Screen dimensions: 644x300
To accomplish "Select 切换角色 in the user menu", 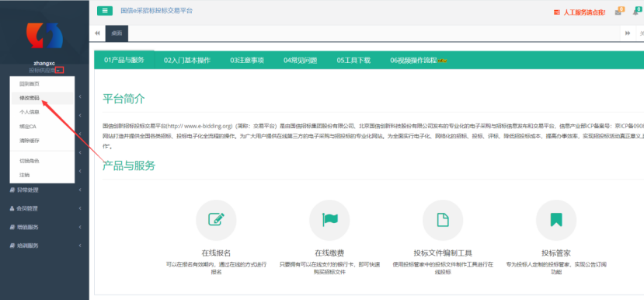I will pos(42,161).
